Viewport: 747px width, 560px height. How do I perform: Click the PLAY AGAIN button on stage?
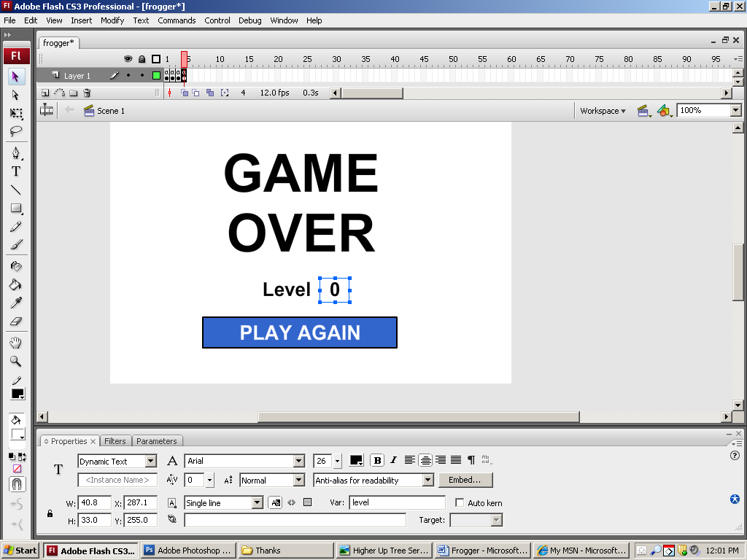[300, 332]
